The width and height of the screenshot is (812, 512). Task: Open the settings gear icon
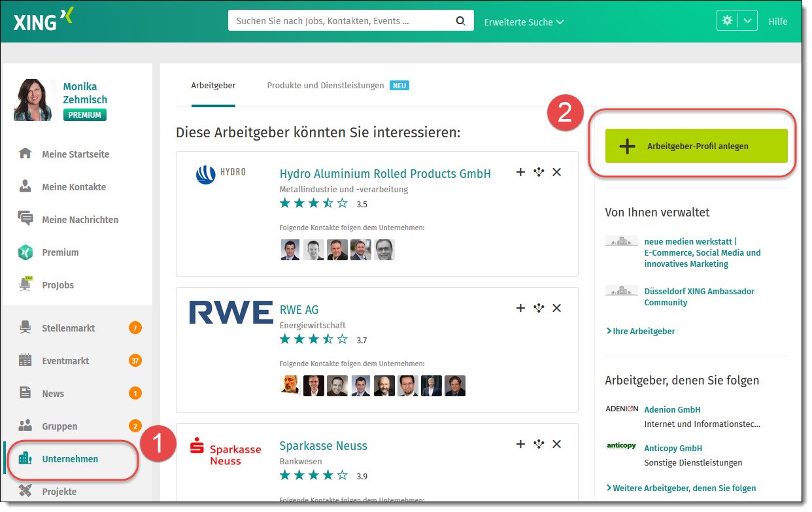click(x=727, y=21)
